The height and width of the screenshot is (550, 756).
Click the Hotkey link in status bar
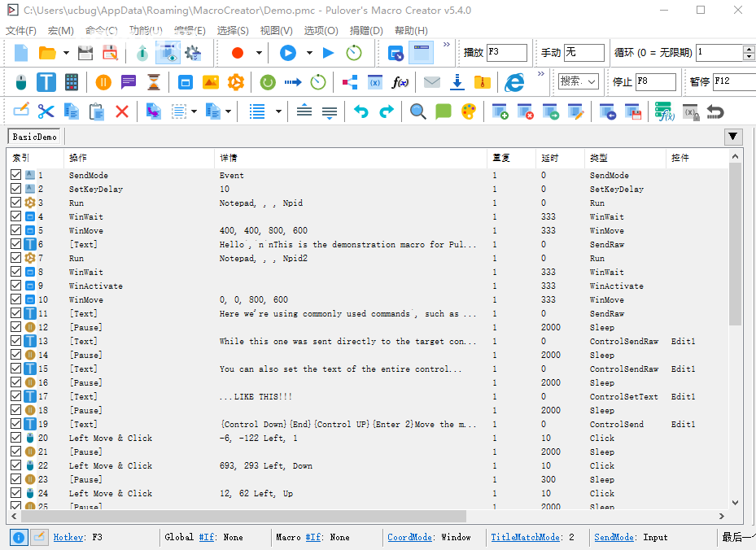coord(68,537)
